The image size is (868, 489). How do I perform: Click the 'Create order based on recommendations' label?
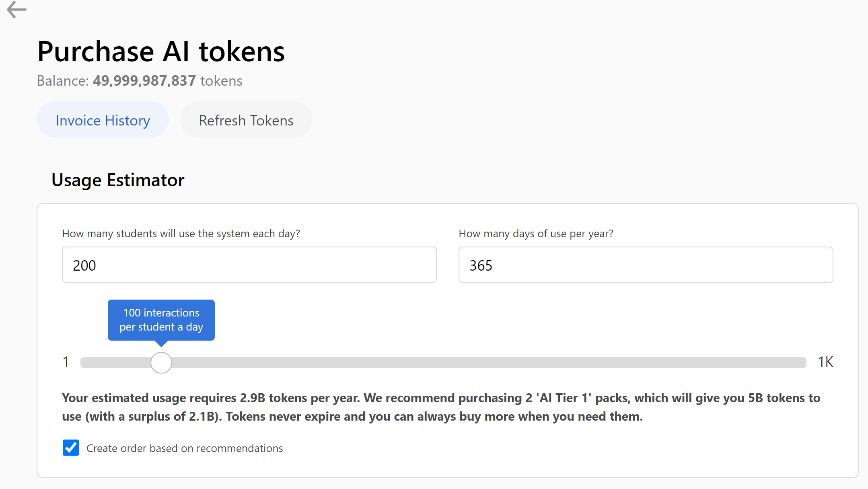pyautogui.click(x=185, y=448)
